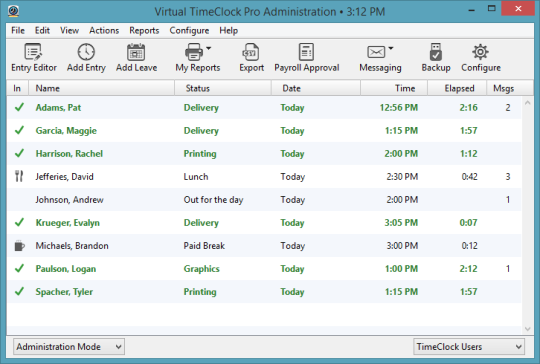This screenshot has width=540, height=364.
Task: Expand the Messaging dropdown arrow
Action: pyautogui.click(x=391, y=48)
